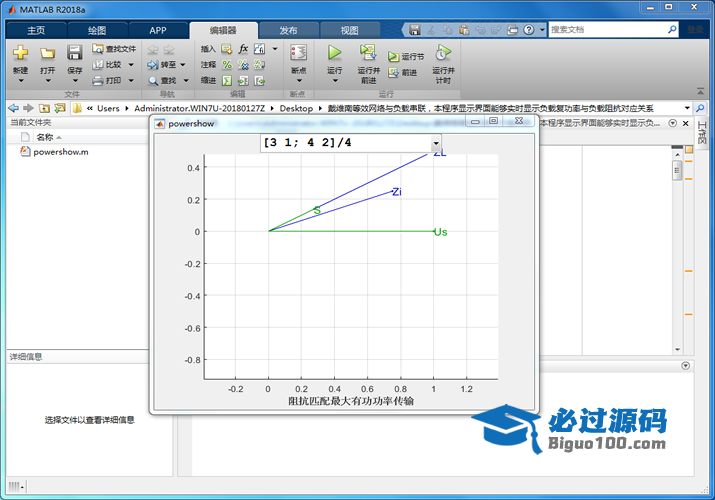Run the script with the green 运行 arrow

(x=334, y=53)
